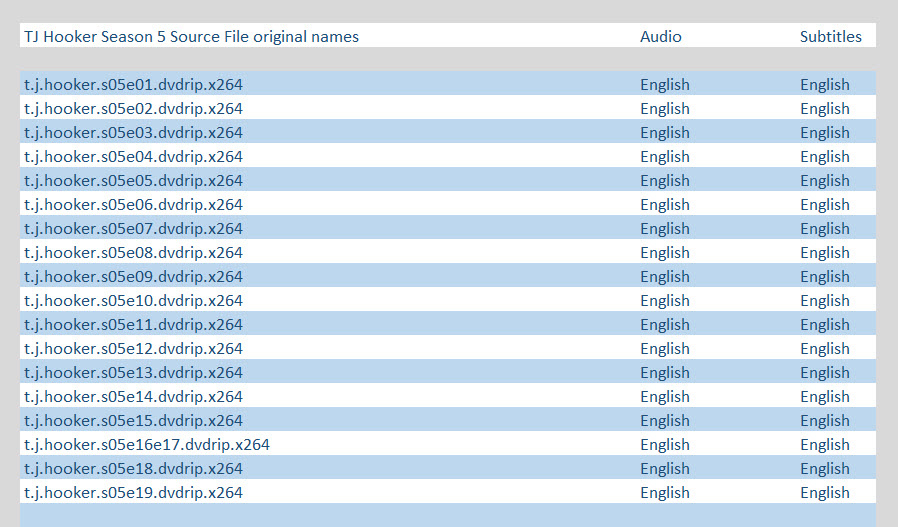Click the Subtitles value English for s05e19
Image resolution: width=898 pixels, height=527 pixels.
tap(825, 494)
